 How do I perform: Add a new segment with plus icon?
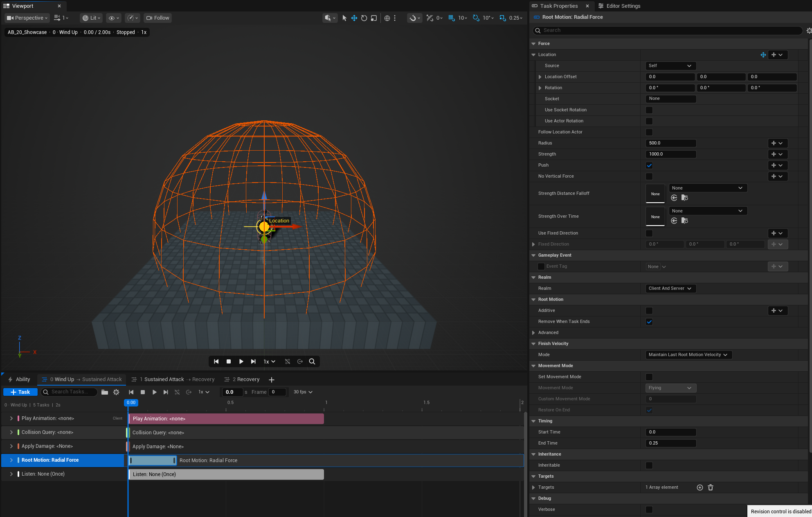(272, 380)
